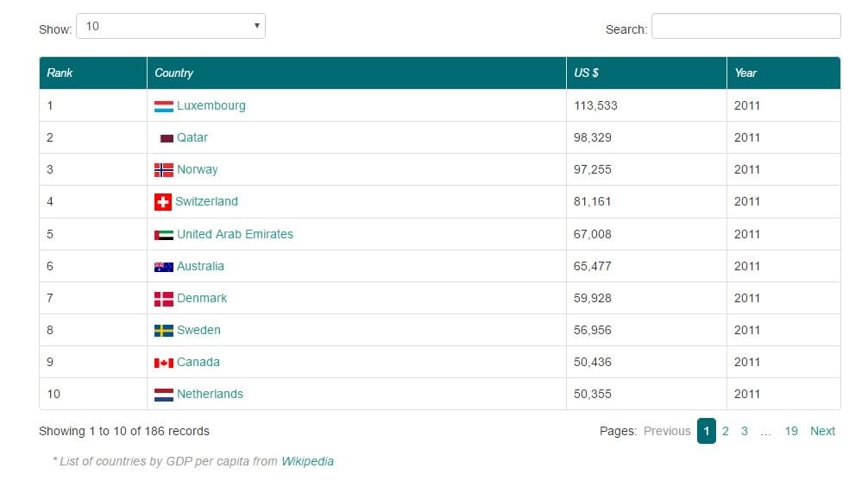
Task: Open the Wikipedia source link
Action: 307,461
